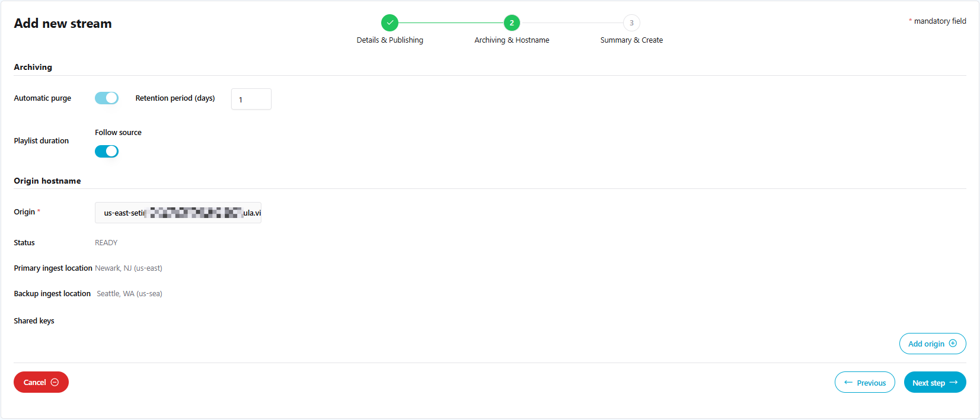
Task: Jump to Summary & Create step label
Action: click(x=631, y=40)
